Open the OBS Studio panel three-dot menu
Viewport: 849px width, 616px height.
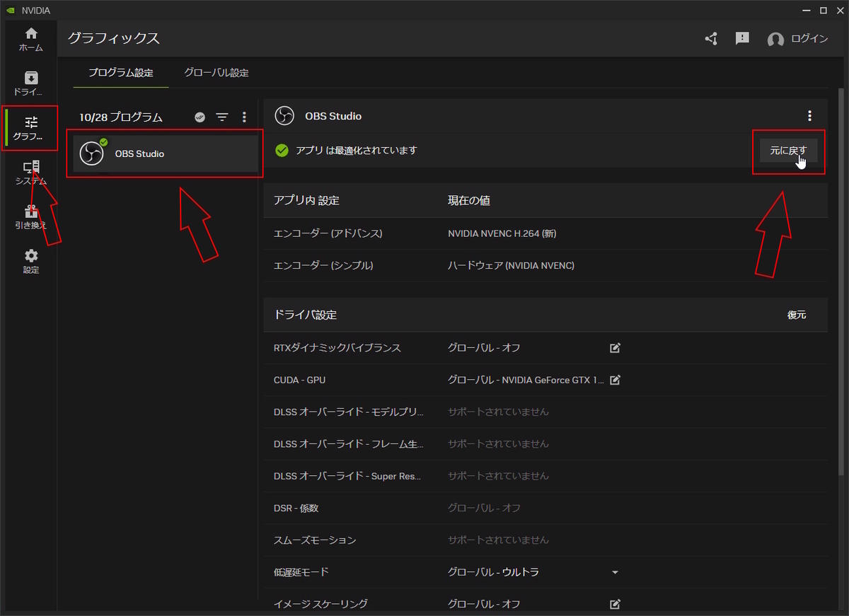pos(809,116)
